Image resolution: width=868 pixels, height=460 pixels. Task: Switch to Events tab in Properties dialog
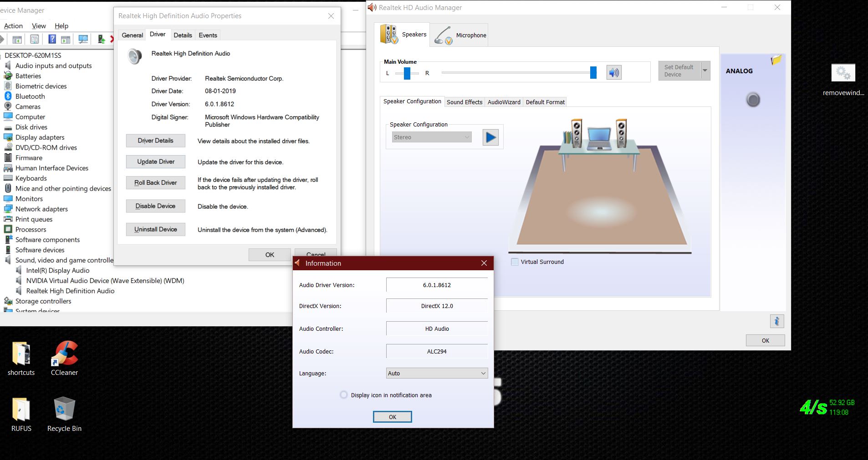pyautogui.click(x=208, y=35)
